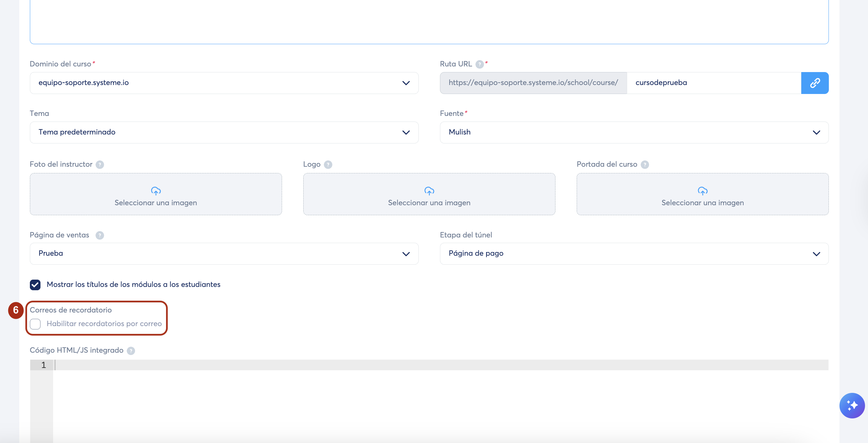The width and height of the screenshot is (868, 443).
Task: Uncheck Mostrar los títulos de los módulos
Action: coord(36,285)
